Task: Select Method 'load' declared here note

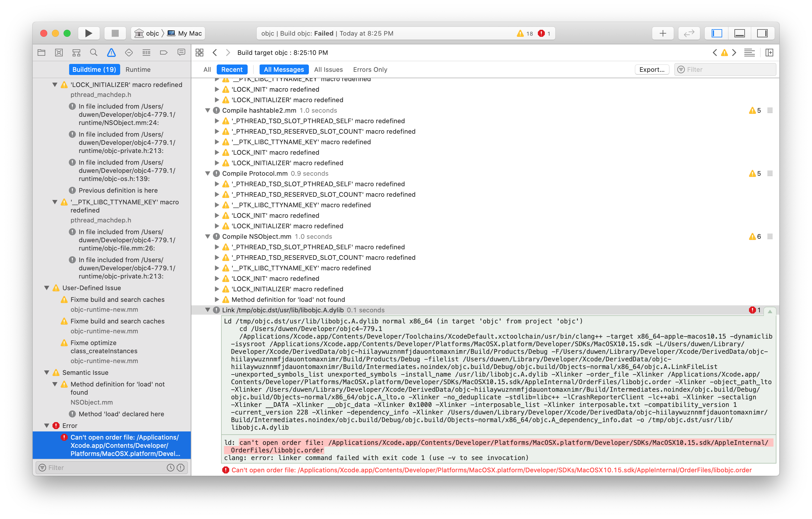Action: (x=112, y=414)
